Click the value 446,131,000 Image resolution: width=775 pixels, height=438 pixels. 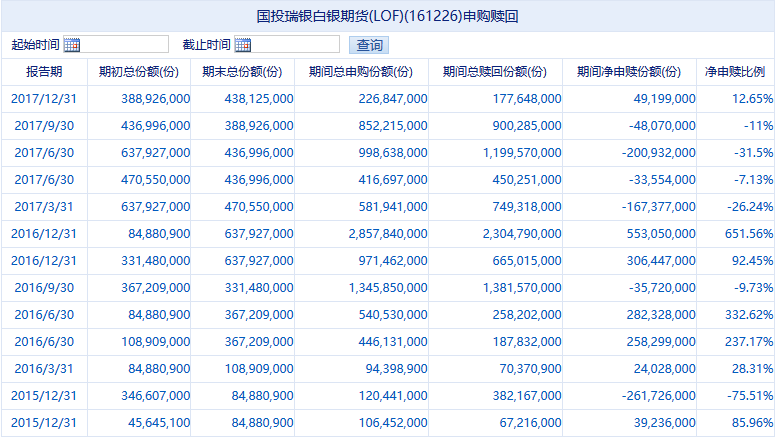point(393,342)
